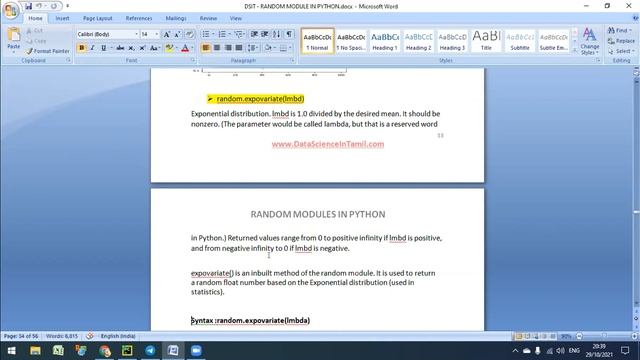Open the Home ribbon tab
Viewport: 640px width, 360px height.
(35, 18)
